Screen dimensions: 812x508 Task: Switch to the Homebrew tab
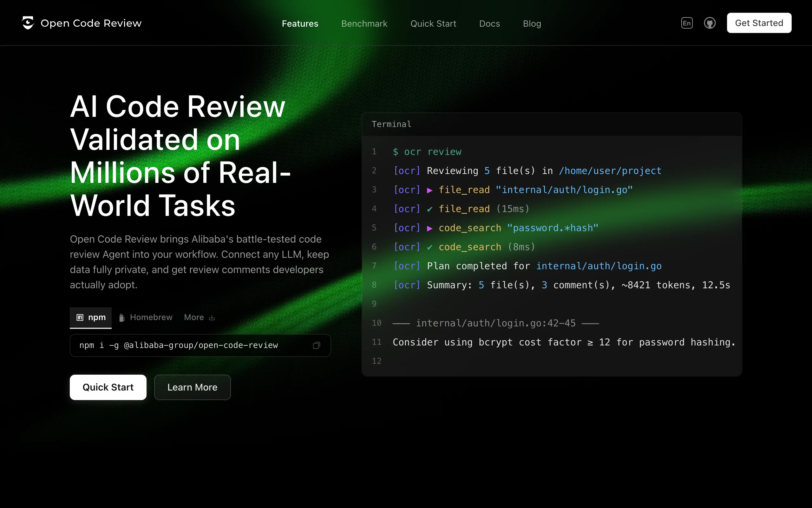[x=146, y=317]
